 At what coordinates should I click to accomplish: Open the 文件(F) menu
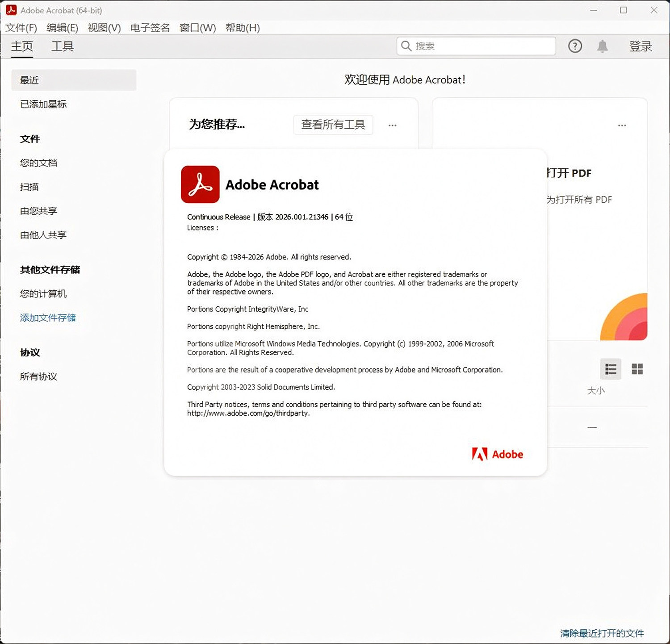pos(21,28)
